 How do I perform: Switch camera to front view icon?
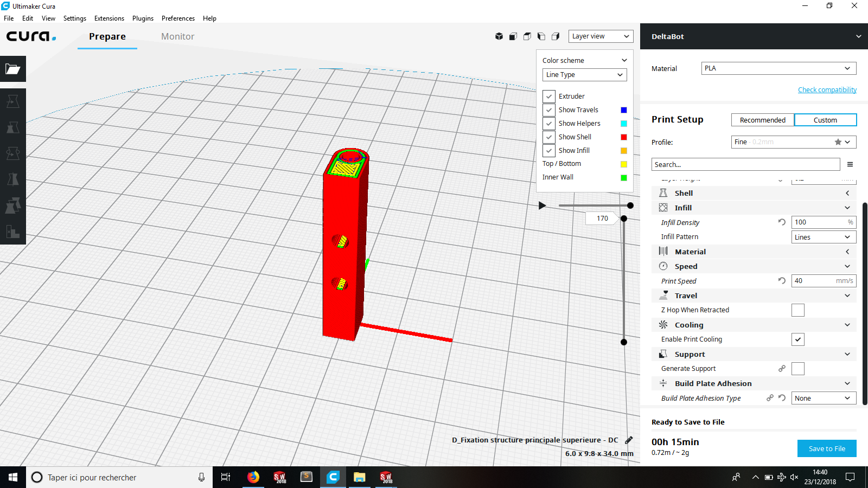[513, 36]
